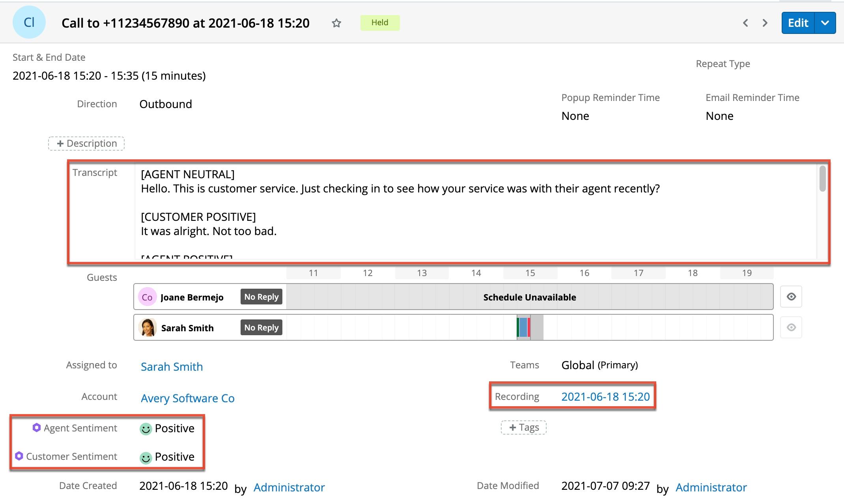
Task: Go to previous record arrow
Action: click(x=745, y=23)
